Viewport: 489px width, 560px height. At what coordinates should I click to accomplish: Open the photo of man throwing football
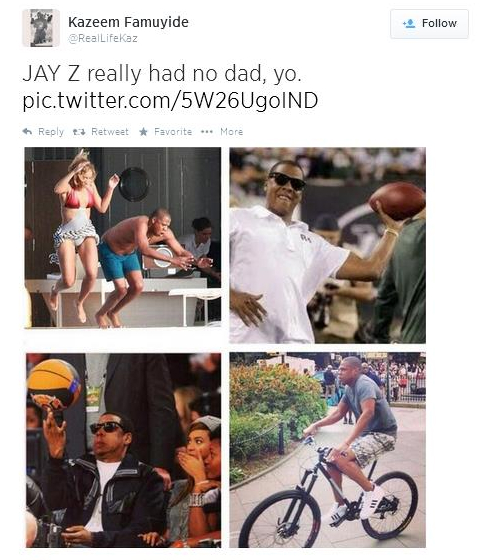tap(328, 245)
